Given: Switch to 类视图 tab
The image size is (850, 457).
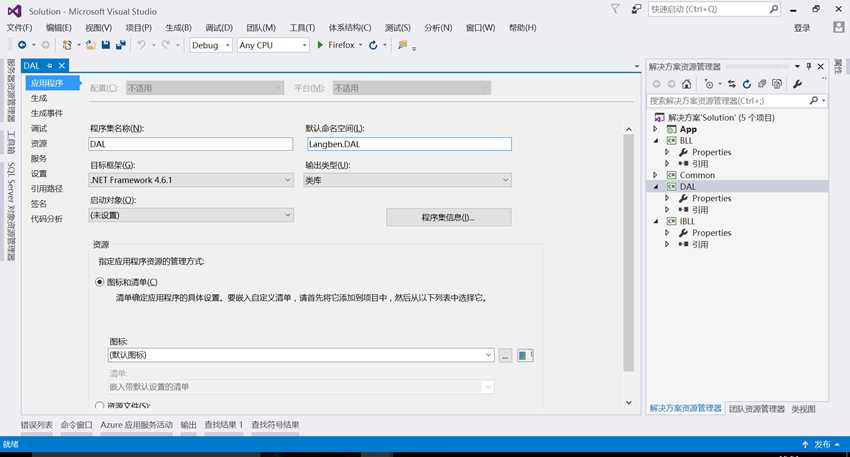Looking at the screenshot, I should (x=803, y=409).
